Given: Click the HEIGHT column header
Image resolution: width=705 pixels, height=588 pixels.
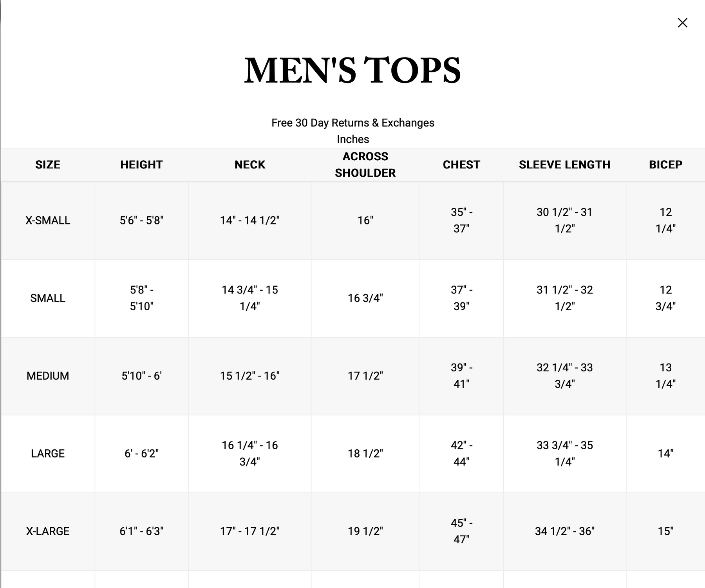Looking at the screenshot, I should coord(141,165).
